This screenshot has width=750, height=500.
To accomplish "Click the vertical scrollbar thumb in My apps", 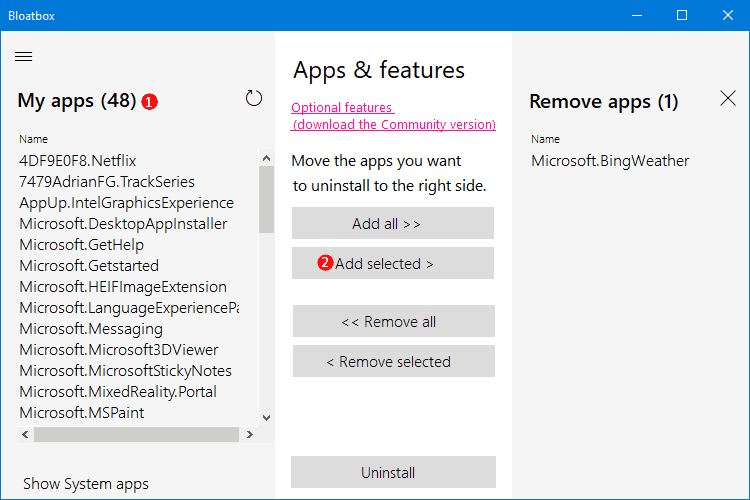I will pyautogui.click(x=266, y=200).
